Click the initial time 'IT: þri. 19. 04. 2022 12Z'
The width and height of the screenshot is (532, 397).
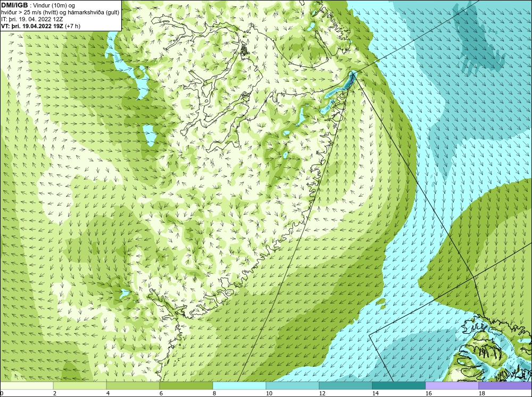pyautogui.click(x=32, y=19)
